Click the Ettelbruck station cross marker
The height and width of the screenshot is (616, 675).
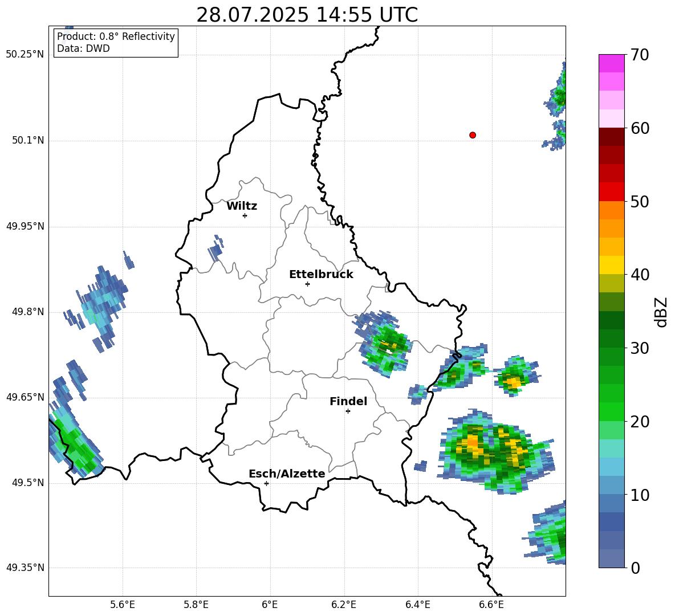click(x=307, y=284)
